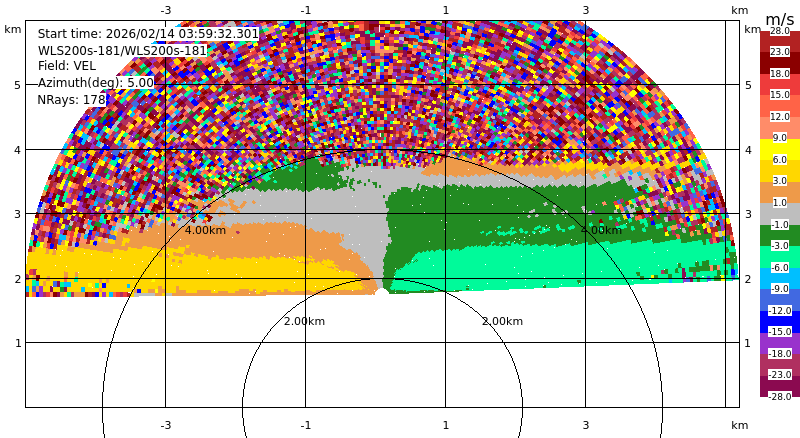
Task: Select the '3' tick on the right axis
Action: pos(748,214)
